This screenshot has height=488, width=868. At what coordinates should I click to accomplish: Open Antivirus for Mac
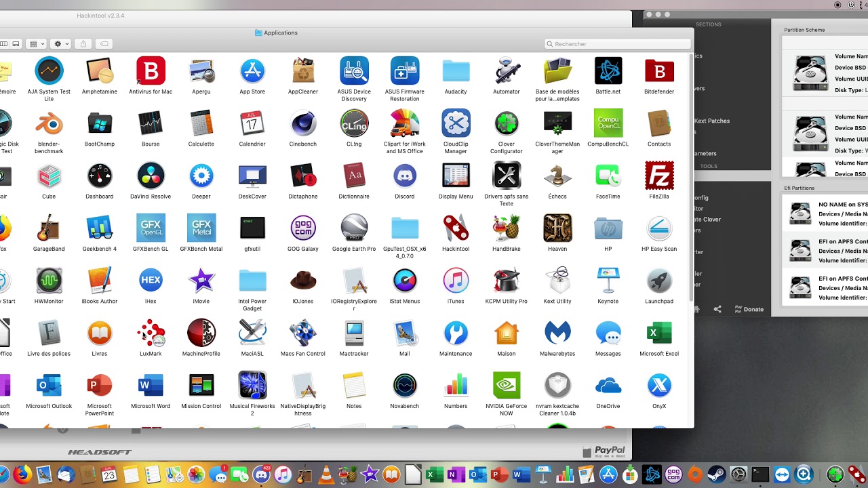click(x=151, y=71)
